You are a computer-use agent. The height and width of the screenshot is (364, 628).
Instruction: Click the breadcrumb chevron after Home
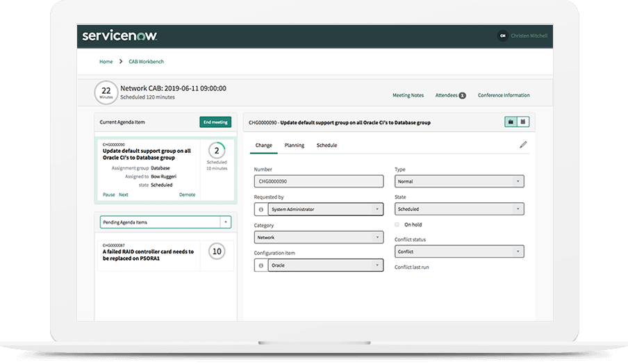pyautogui.click(x=121, y=61)
